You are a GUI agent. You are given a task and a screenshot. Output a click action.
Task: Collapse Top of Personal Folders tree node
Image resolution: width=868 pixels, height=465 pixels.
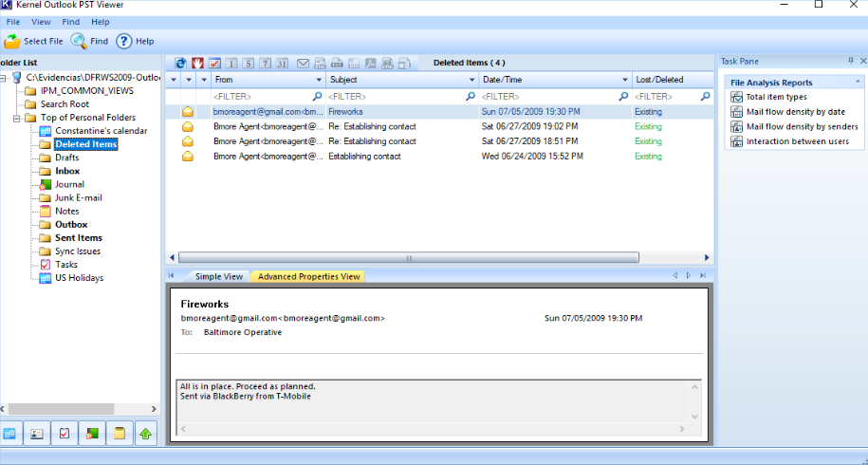[x=18, y=118]
